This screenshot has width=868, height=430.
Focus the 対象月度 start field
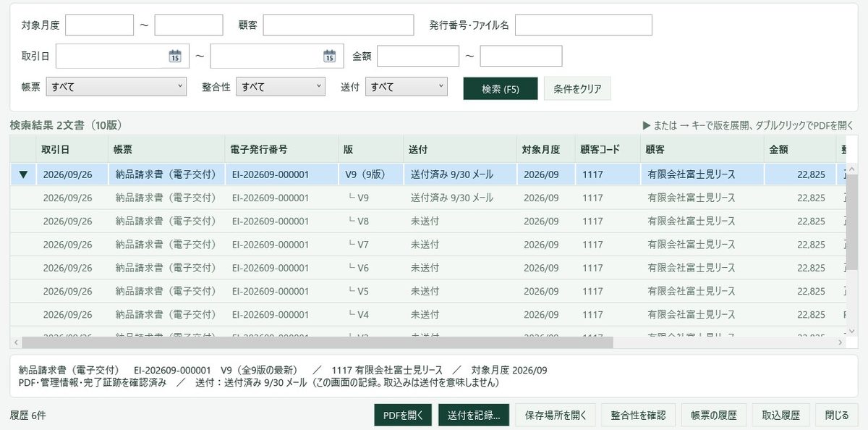[100, 25]
